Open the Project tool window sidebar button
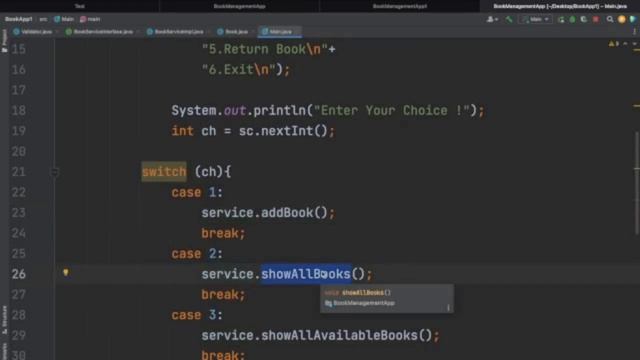Viewport: 640px width, 360px height. (x=4, y=41)
